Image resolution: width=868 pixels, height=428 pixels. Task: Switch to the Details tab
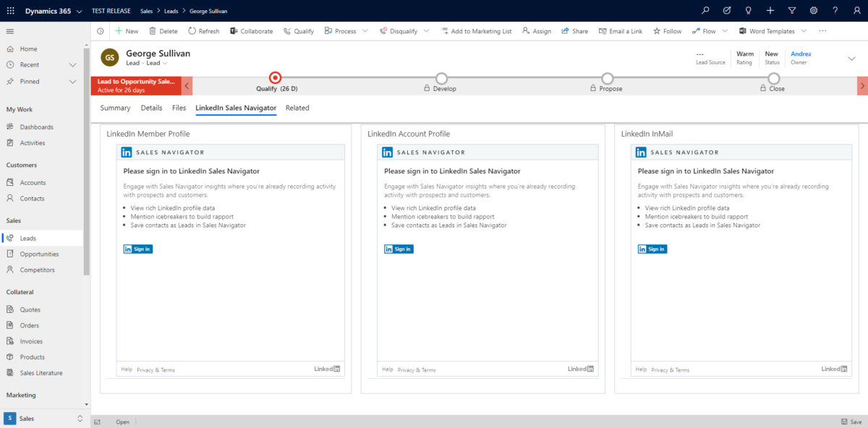point(152,108)
